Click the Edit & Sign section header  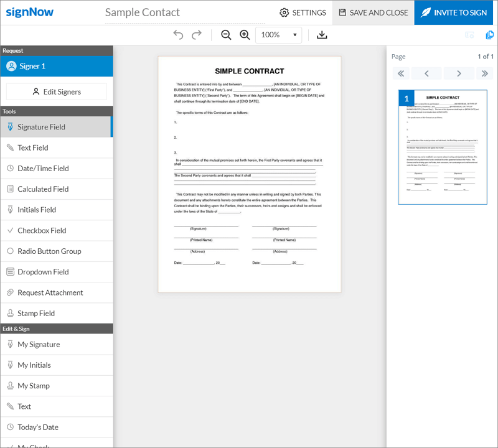click(57, 329)
